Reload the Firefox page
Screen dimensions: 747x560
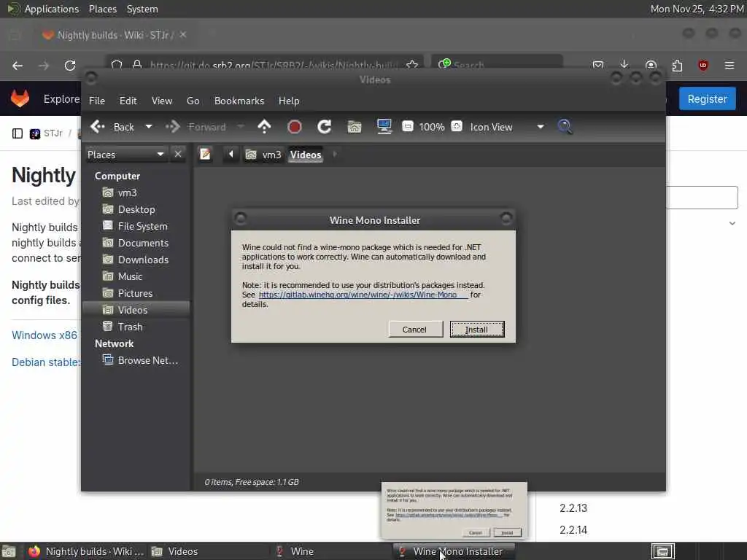(x=70, y=65)
